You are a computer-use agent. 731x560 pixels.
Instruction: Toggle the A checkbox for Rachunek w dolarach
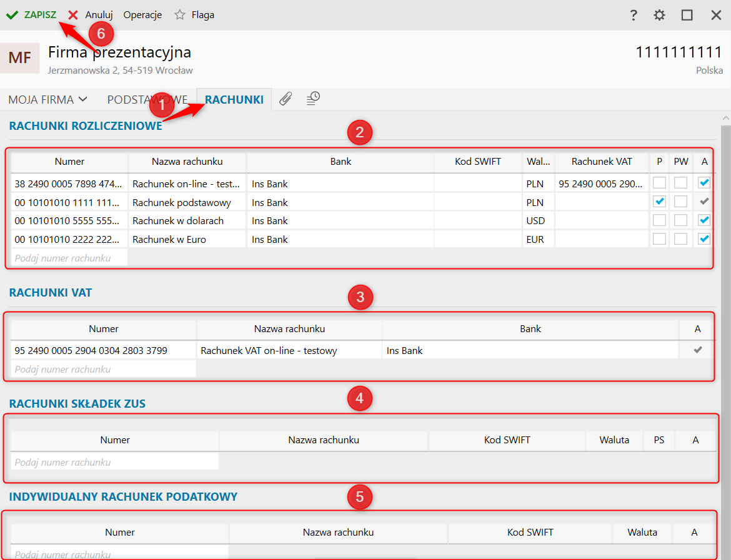[704, 220]
